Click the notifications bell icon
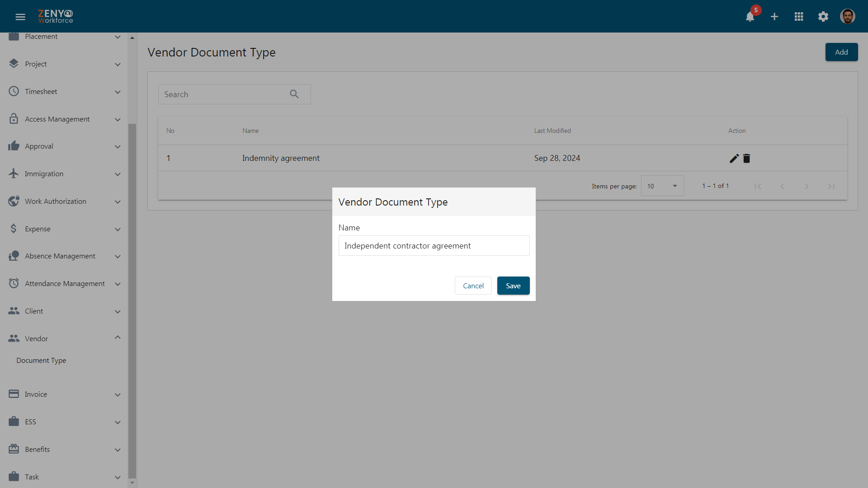 (750, 17)
